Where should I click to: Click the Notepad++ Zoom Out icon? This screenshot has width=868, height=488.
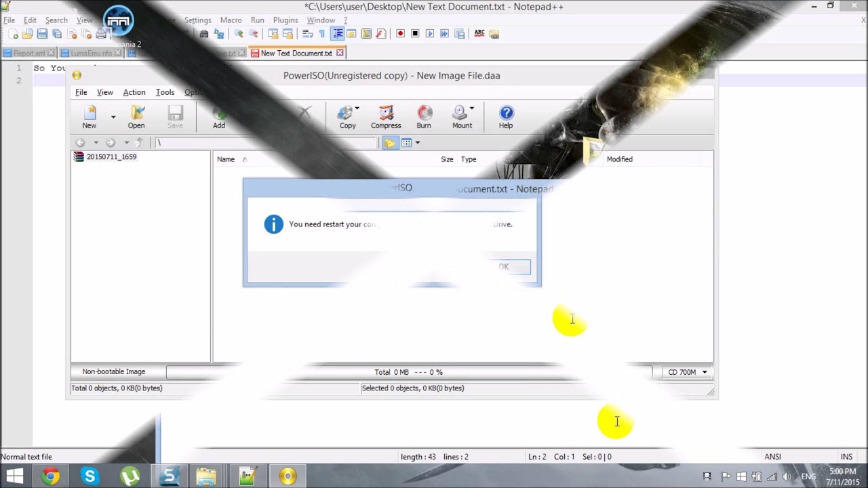coord(254,34)
